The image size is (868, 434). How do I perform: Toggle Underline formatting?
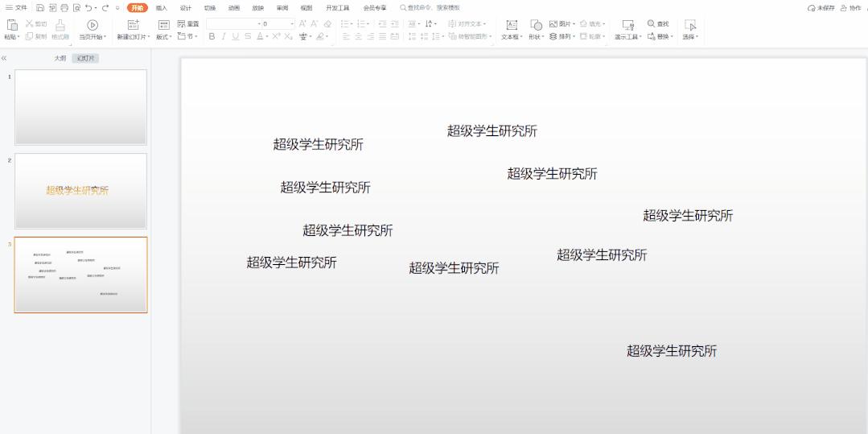[236, 36]
